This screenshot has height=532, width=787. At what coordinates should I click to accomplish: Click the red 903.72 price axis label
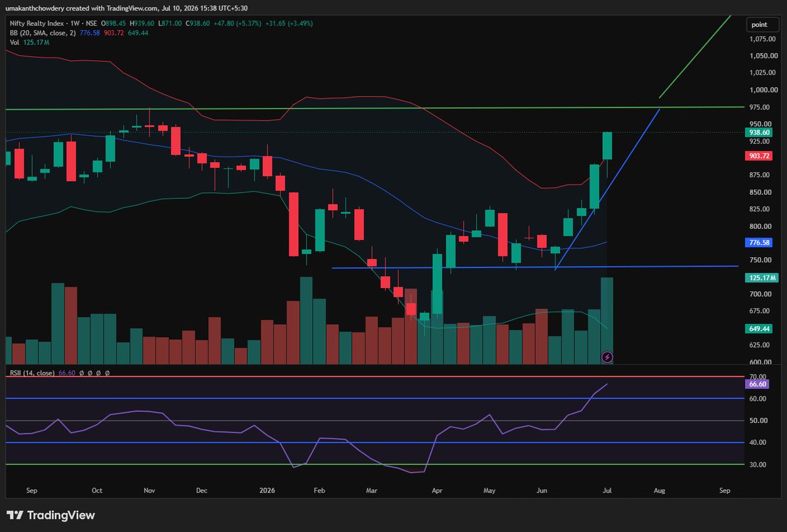759,156
